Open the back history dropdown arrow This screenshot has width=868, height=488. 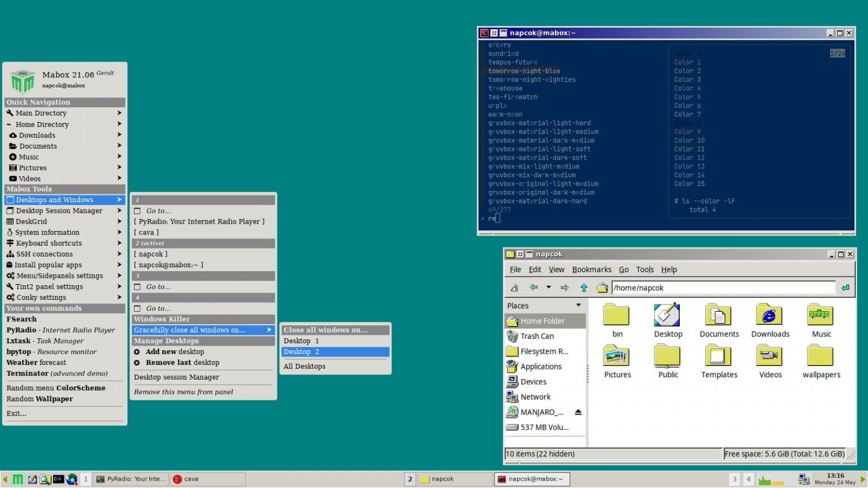pyautogui.click(x=548, y=288)
